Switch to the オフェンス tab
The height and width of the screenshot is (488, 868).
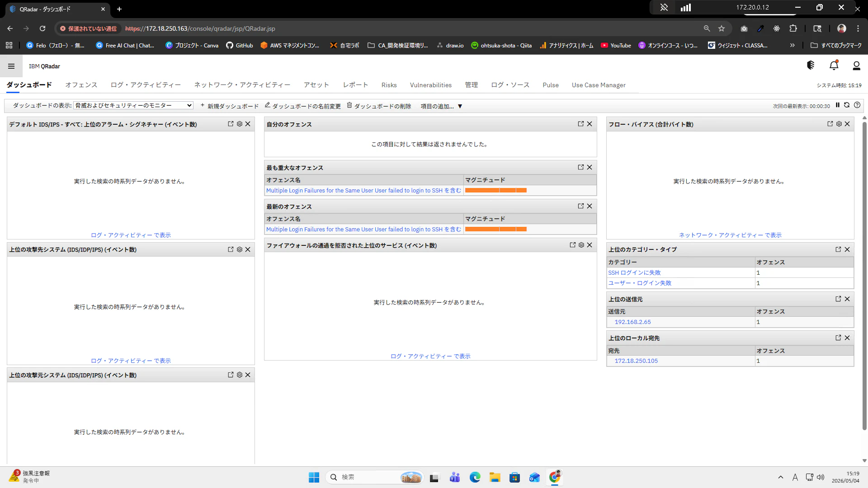point(81,85)
